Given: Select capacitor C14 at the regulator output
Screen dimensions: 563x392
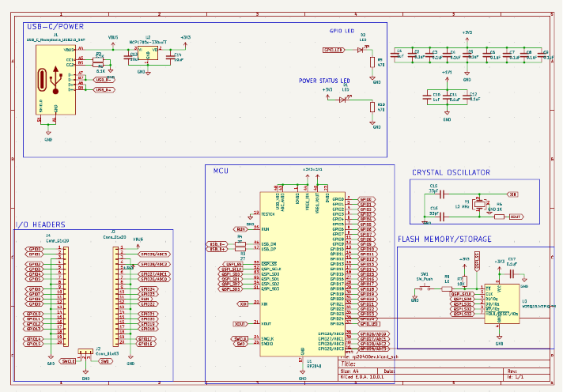Looking at the screenshot, I should [170, 57].
